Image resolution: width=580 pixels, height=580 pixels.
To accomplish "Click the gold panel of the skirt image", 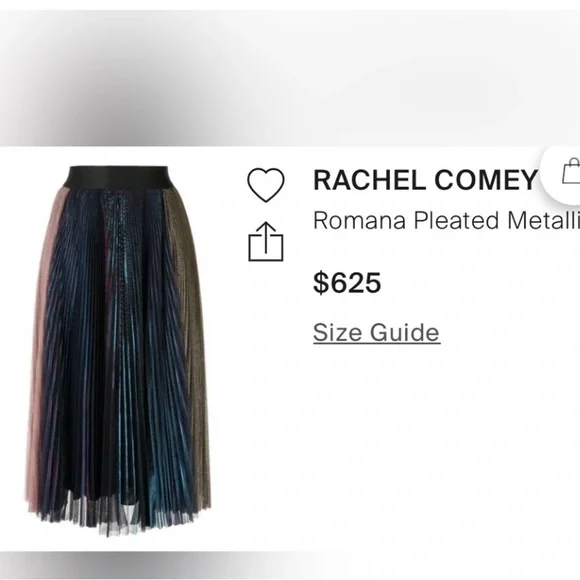I will [190, 333].
